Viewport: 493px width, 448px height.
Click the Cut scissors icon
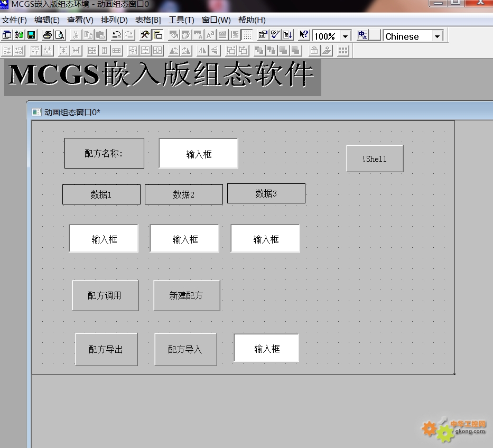[76, 35]
